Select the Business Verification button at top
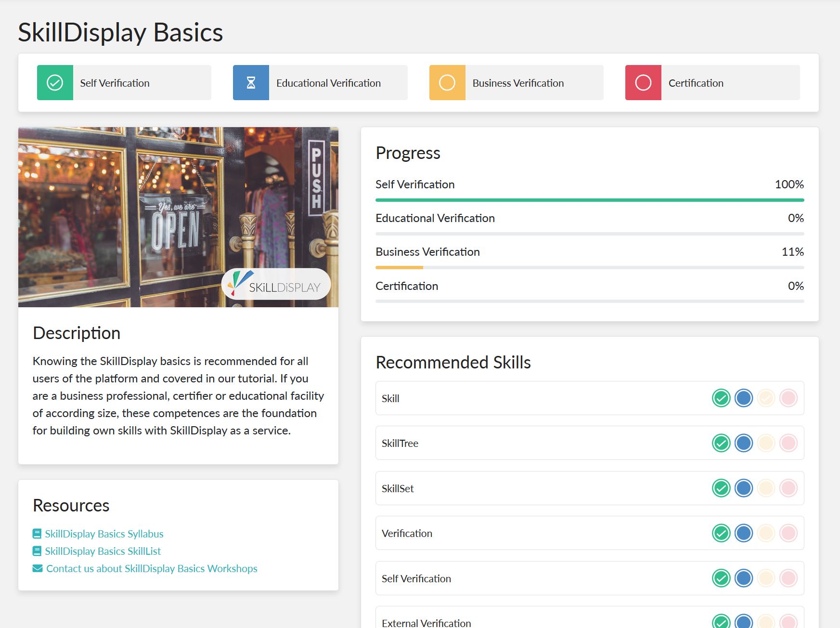840x628 pixels. click(517, 83)
